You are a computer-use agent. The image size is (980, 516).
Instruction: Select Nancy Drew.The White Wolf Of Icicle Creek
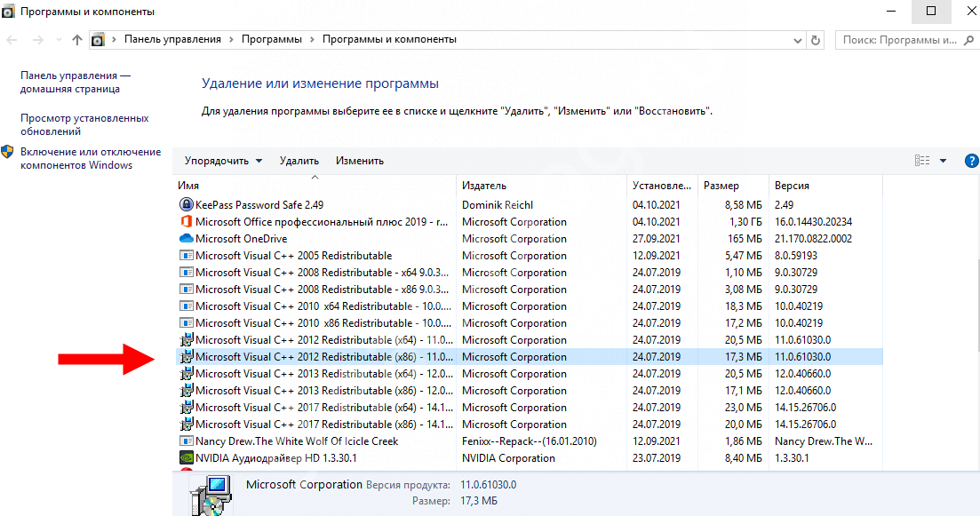(297, 441)
